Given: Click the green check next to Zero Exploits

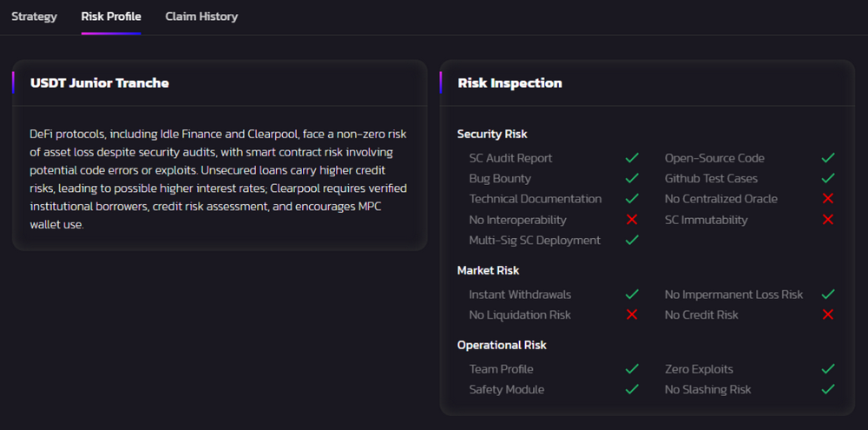Looking at the screenshot, I should (827, 369).
